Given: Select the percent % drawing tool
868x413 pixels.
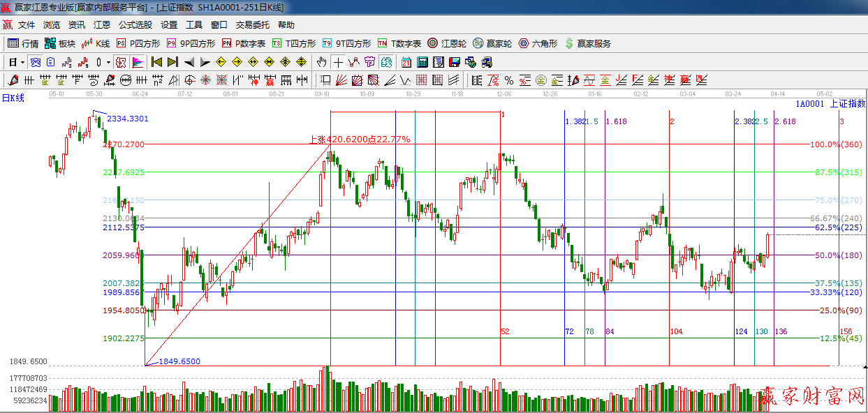Looking at the screenshot, I should [x=508, y=80].
